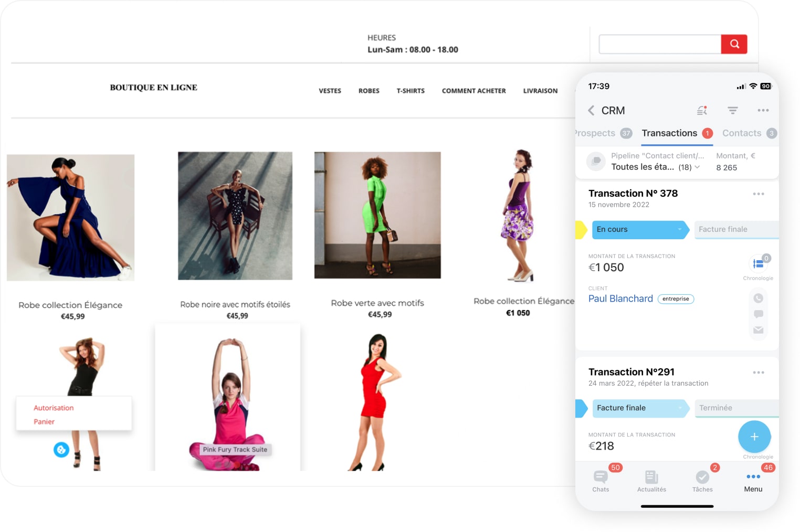
Task: Click the red search magnifier button
Action: pos(734,44)
